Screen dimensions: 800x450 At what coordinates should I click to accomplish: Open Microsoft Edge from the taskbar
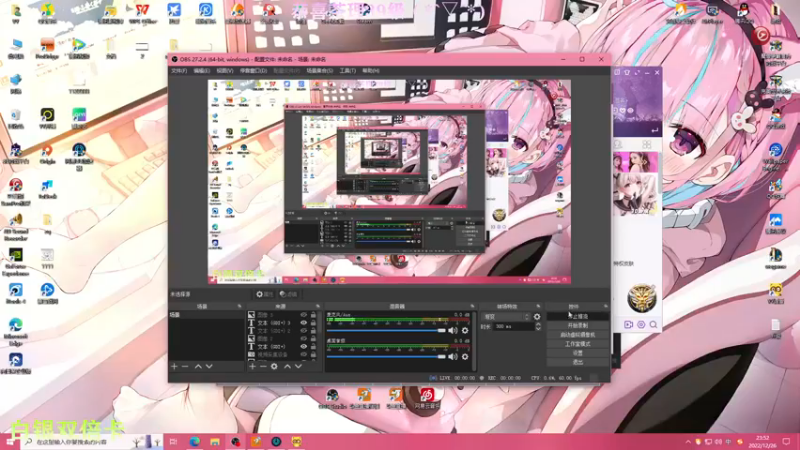pyautogui.click(x=195, y=441)
